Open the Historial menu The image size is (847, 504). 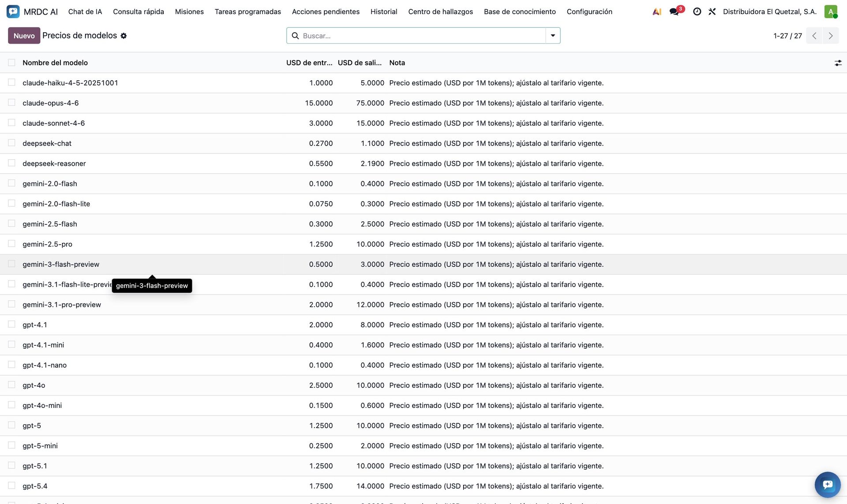click(384, 11)
